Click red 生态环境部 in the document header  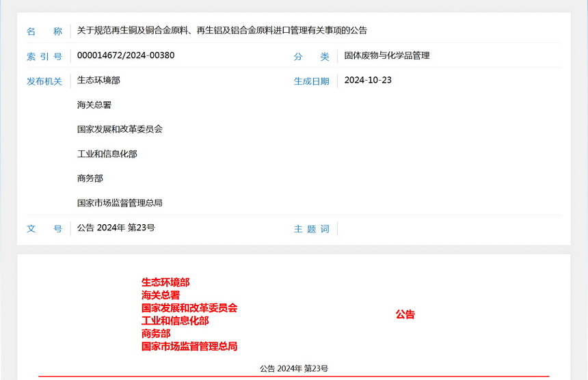(x=165, y=282)
